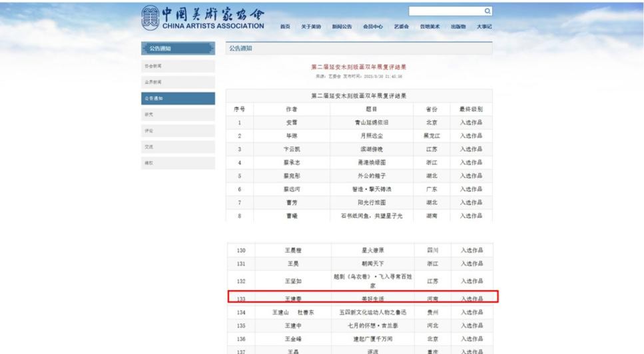644x354 pixels.
Task: Click the magnifier search icon
Action: [487, 11]
